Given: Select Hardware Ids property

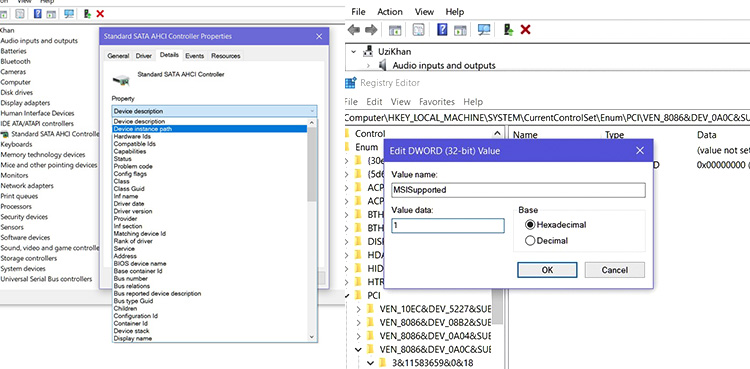Looking at the screenshot, I should [132, 136].
